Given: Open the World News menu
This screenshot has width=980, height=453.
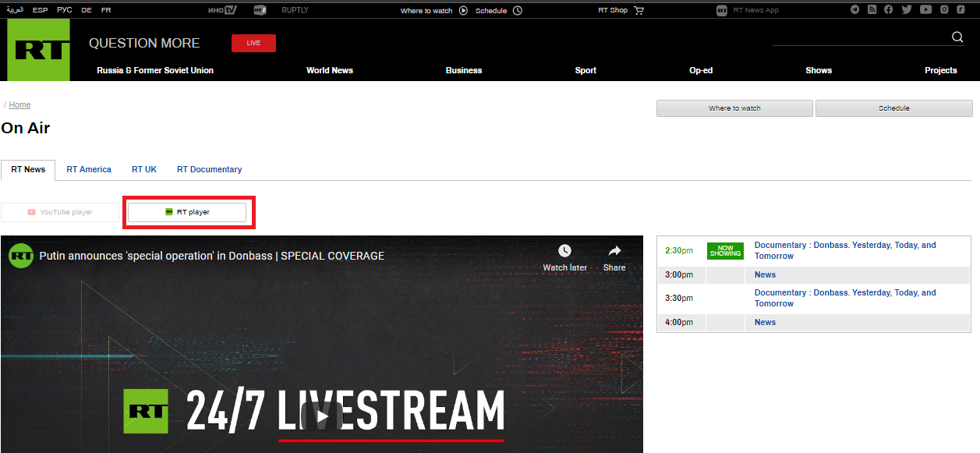Looking at the screenshot, I should (330, 70).
